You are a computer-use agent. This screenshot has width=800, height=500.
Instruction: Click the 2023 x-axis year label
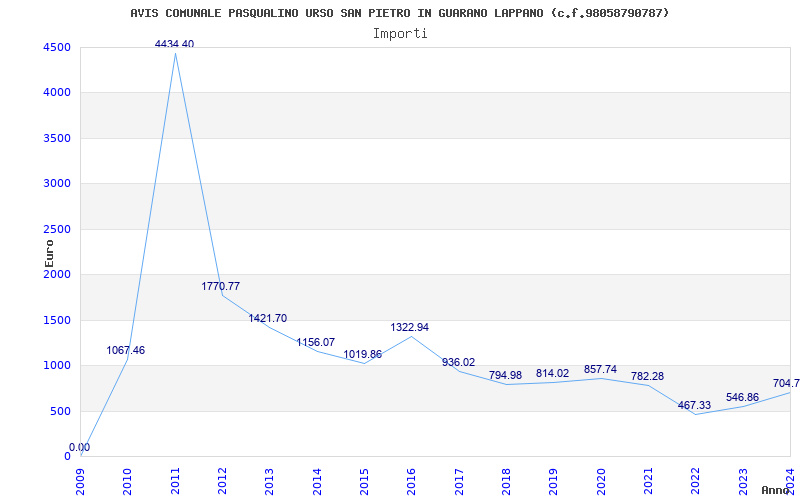click(743, 481)
